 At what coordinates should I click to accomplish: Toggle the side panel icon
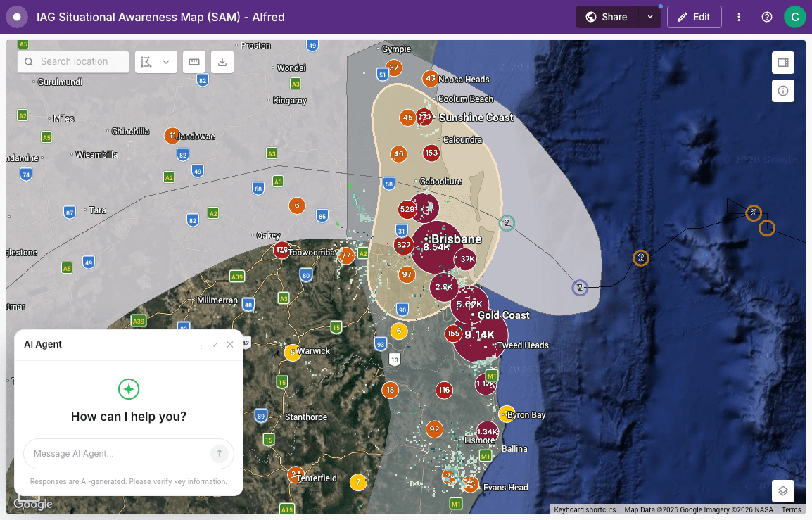click(783, 63)
